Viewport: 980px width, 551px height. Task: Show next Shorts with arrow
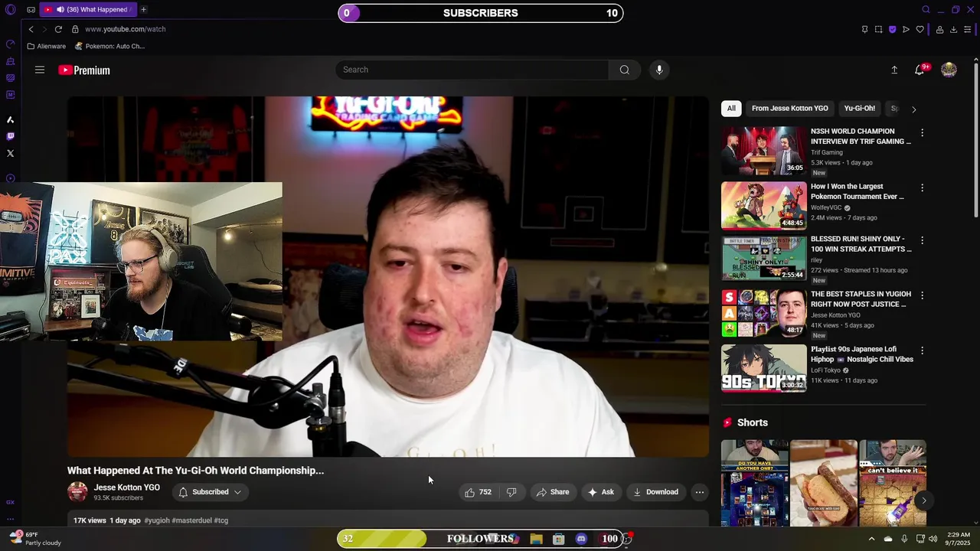click(924, 501)
